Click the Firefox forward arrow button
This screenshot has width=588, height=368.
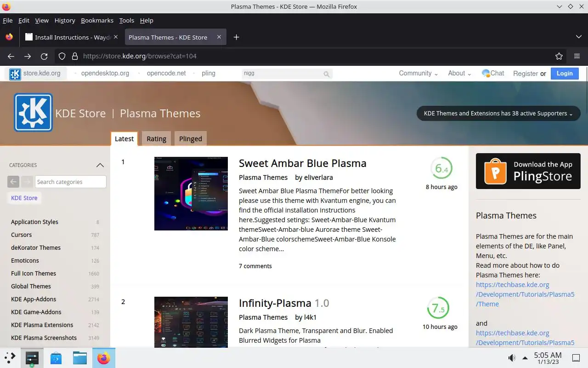[28, 56]
